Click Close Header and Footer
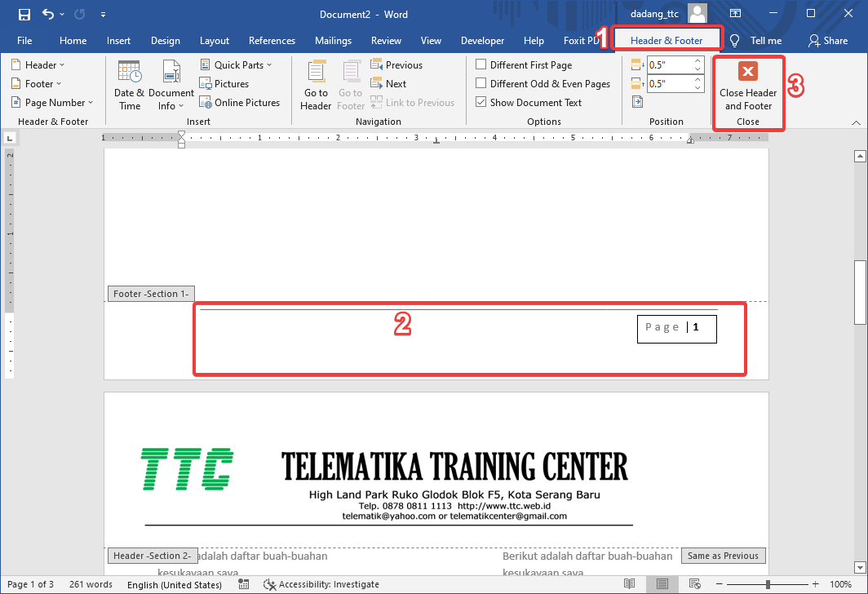 [748, 92]
